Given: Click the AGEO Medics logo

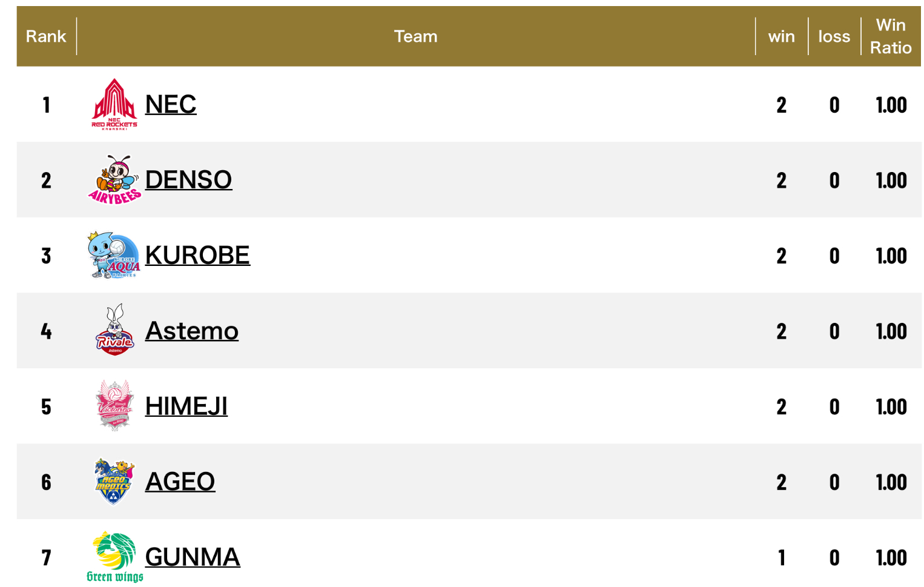Looking at the screenshot, I should (114, 482).
